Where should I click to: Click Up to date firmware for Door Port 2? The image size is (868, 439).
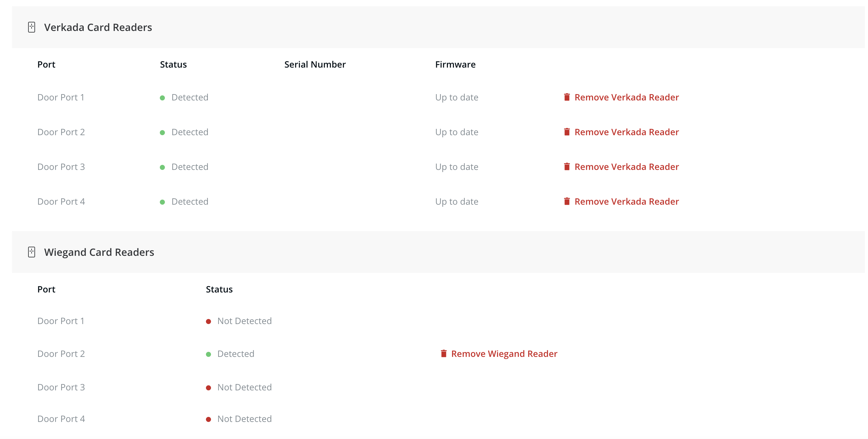[x=456, y=132]
